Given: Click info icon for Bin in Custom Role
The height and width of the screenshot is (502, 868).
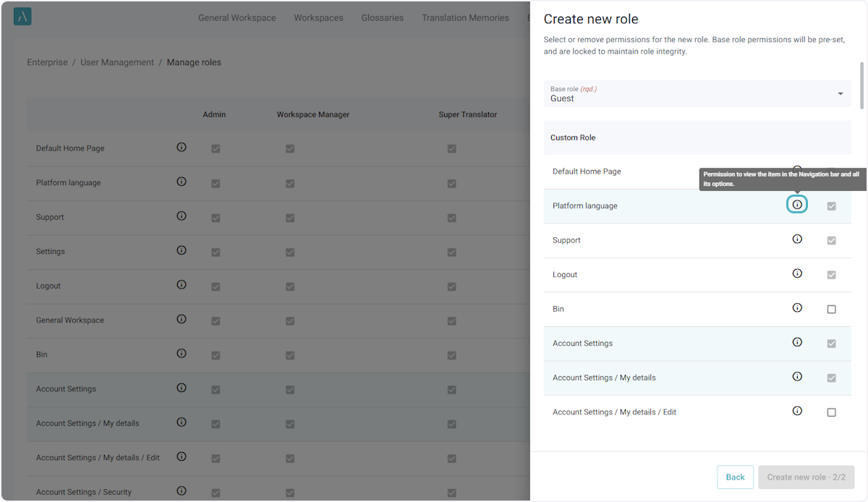Looking at the screenshot, I should [x=797, y=307].
